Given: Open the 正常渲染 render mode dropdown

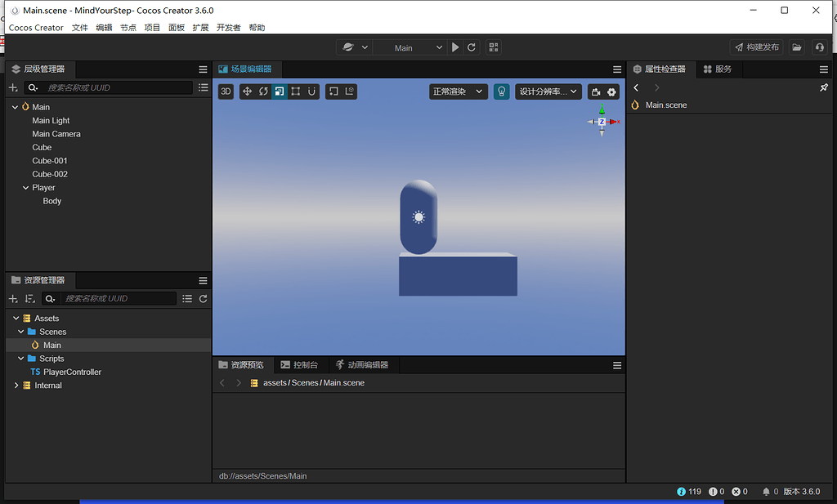Looking at the screenshot, I should (x=458, y=91).
